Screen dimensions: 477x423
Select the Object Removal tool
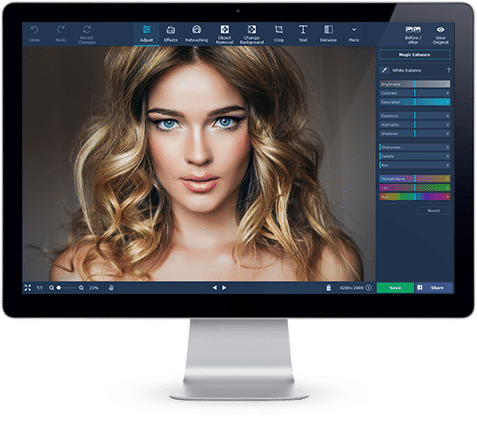[x=224, y=34]
